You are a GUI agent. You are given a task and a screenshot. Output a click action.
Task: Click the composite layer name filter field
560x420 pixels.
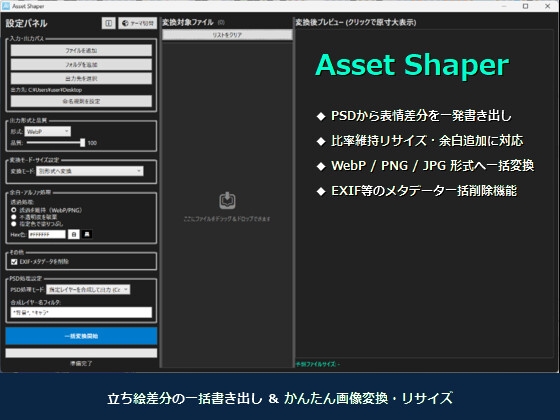click(x=81, y=312)
